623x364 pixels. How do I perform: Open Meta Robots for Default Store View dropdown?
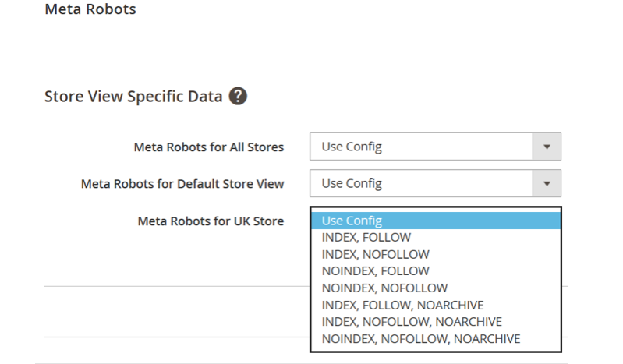435,183
